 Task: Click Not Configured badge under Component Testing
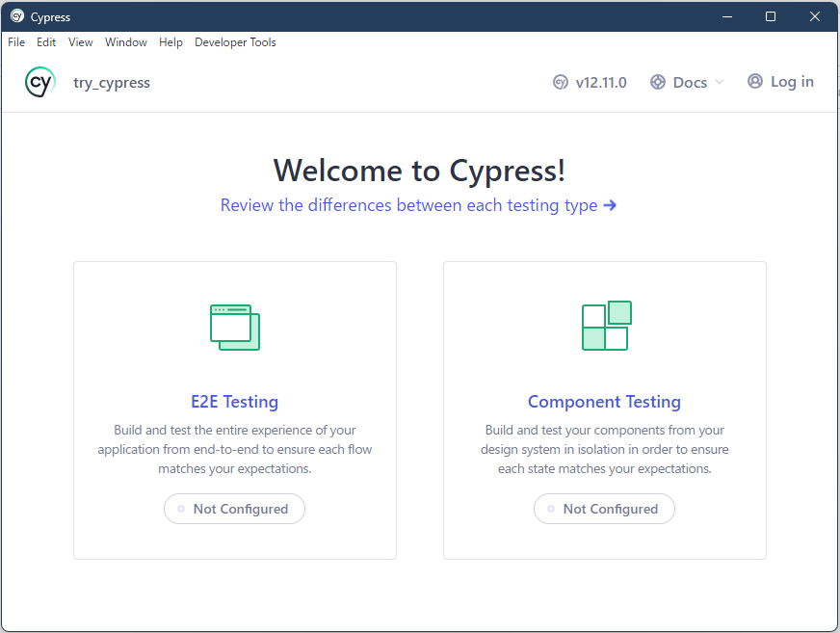[x=604, y=509]
